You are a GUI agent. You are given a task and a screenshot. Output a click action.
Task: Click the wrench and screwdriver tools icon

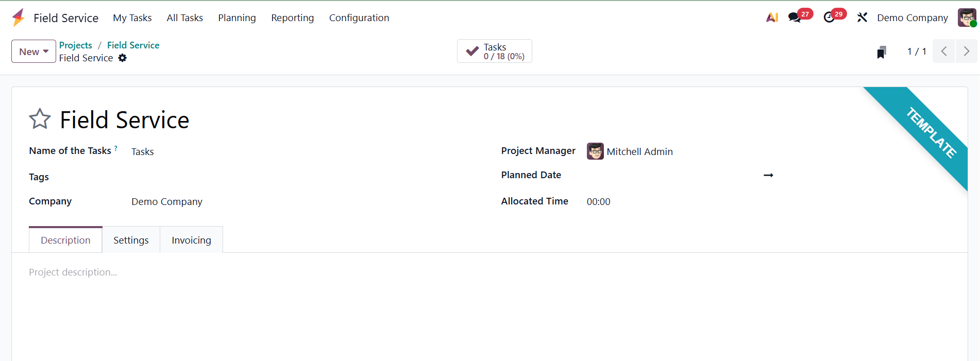[862, 18]
